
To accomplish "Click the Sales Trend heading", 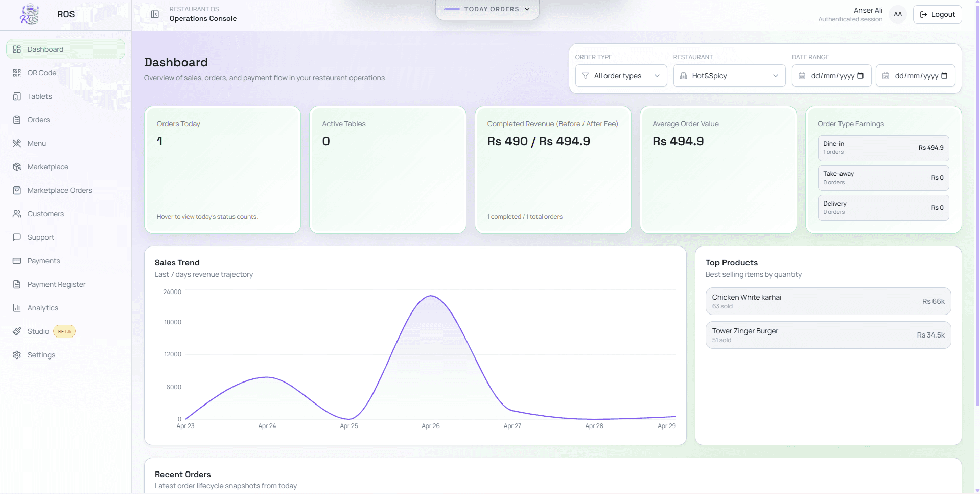I will point(177,263).
